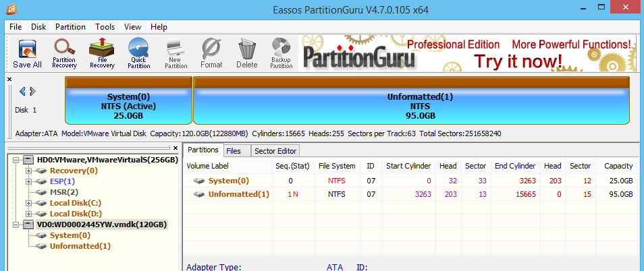This screenshot has height=271, width=644.
Task: Click the Unformatted(1) label in the partition table
Action: pyautogui.click(x=238, y=194)
